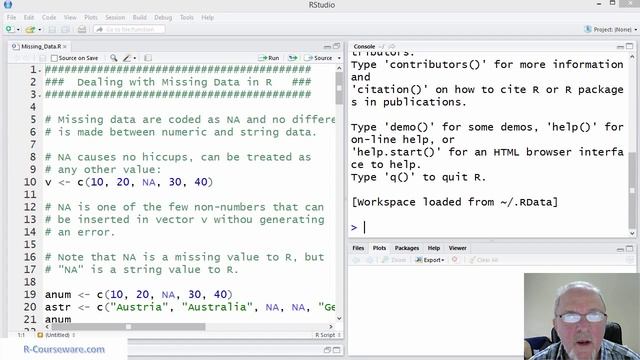Click the print icon in the main toolbar

[82, 29]
